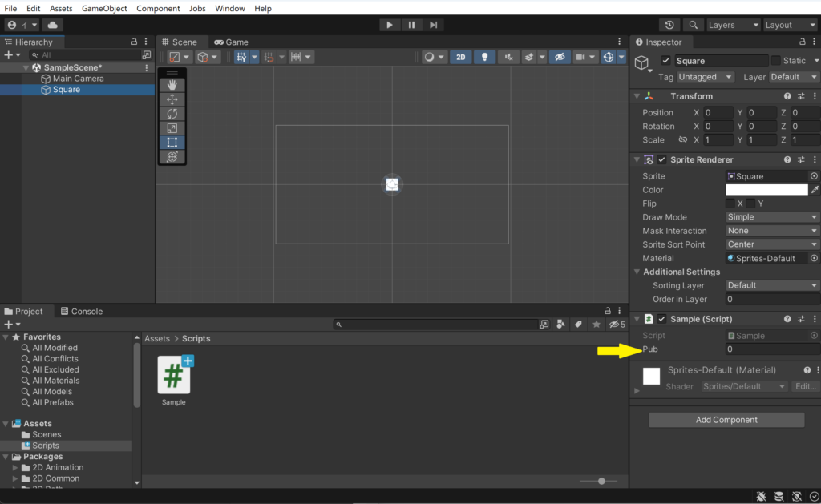Click the white Color swatch
The image size is (821, 504).
pyautogui.click(x=766, y=190)
